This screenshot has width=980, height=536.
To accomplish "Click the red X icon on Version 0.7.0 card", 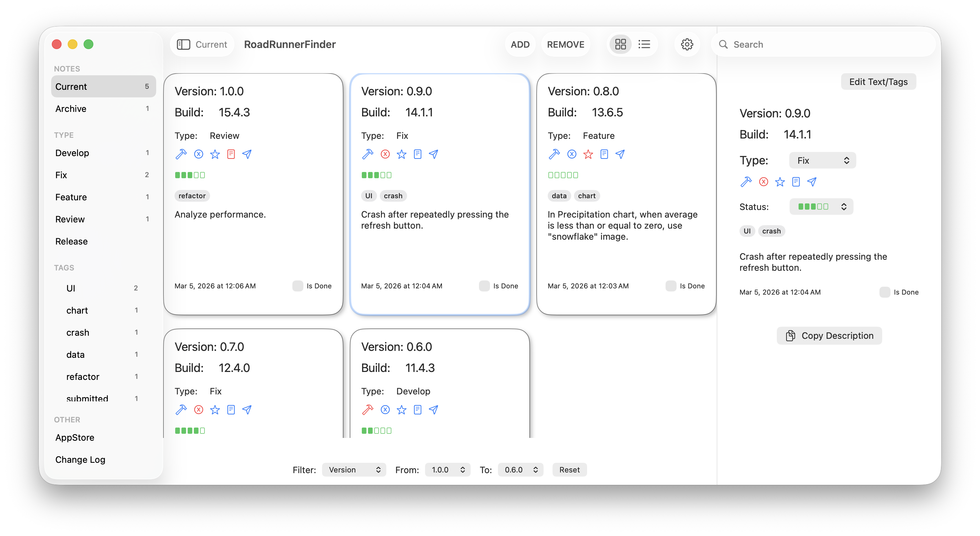I will pos(199,410).
